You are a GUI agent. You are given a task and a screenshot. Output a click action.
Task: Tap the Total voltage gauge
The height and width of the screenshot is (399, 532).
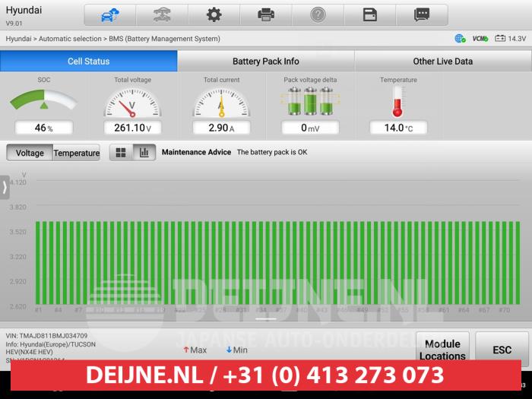click(x=132, y=103)
